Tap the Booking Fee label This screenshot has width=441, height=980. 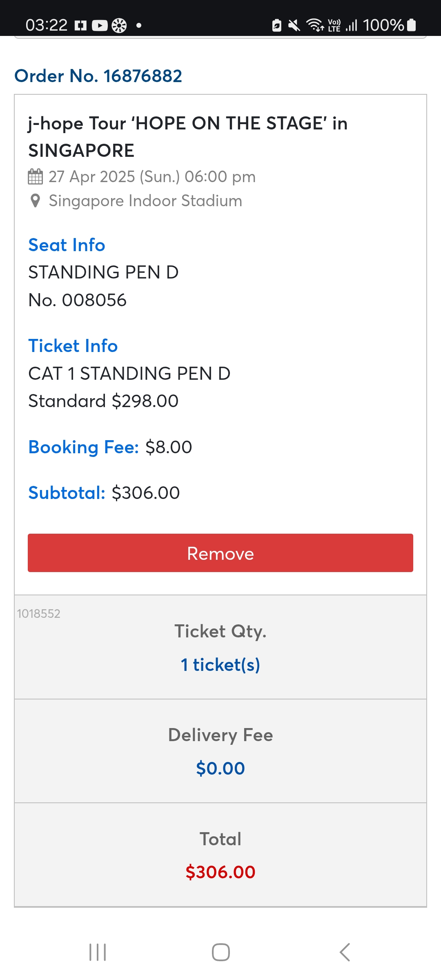click(84, 447)
